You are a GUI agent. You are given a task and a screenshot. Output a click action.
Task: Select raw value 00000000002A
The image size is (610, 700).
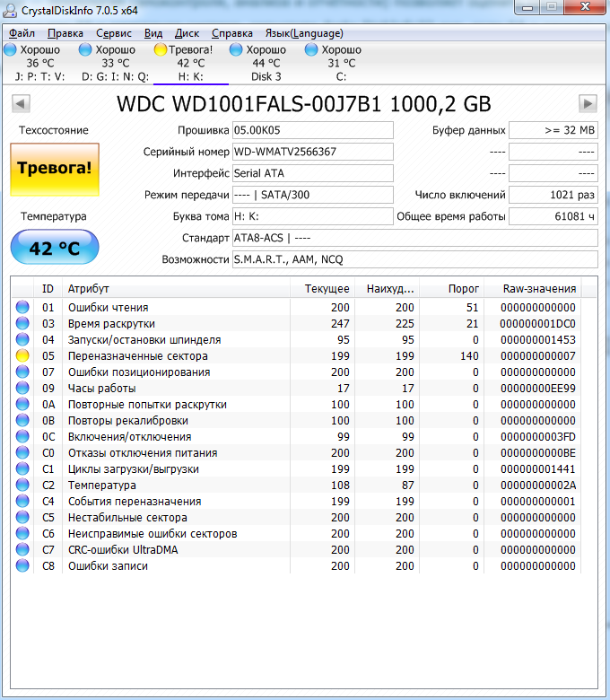pyautogui.click(x=537, y=486)
